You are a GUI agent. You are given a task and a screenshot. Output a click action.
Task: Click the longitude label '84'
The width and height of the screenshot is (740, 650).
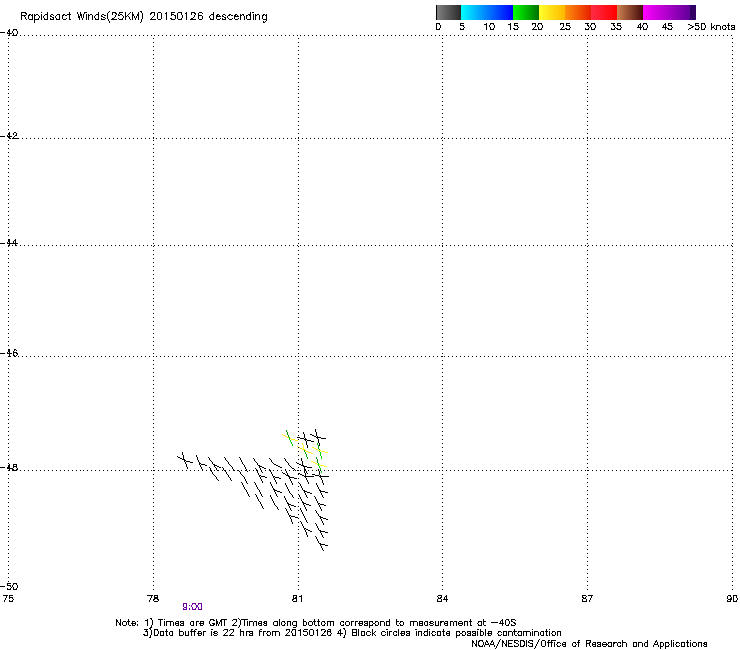442,599
